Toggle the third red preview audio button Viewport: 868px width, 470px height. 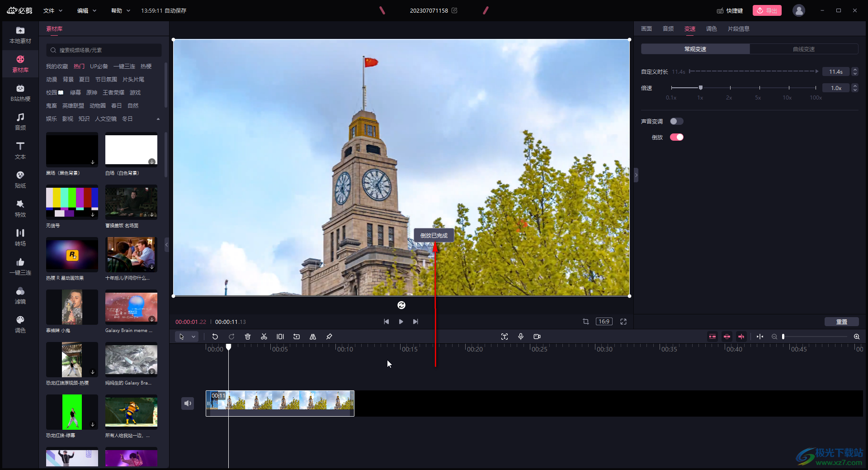(741, 337)
